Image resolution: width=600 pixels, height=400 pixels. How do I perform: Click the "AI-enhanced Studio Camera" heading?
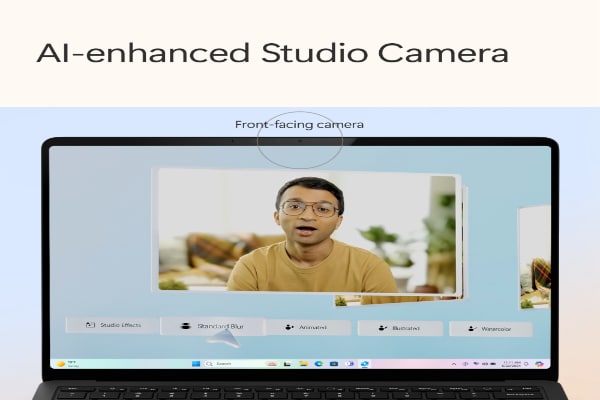[271, 53]
